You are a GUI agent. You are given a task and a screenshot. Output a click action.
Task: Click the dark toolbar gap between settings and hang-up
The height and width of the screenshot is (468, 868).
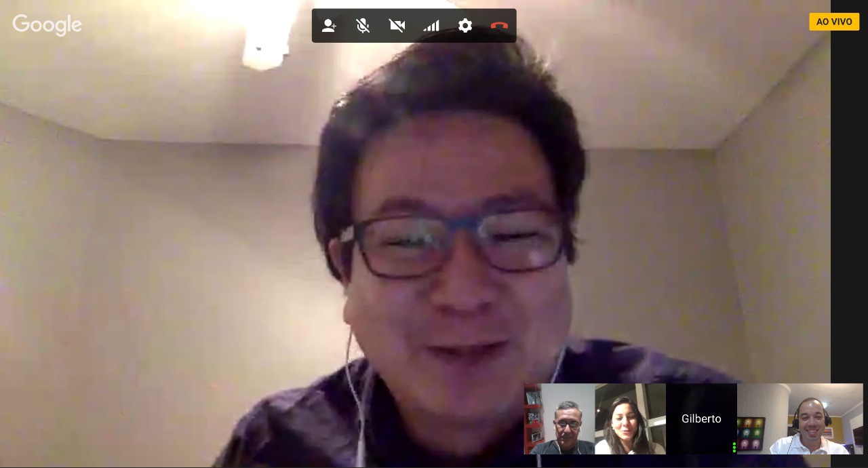[x=482, y=26]
